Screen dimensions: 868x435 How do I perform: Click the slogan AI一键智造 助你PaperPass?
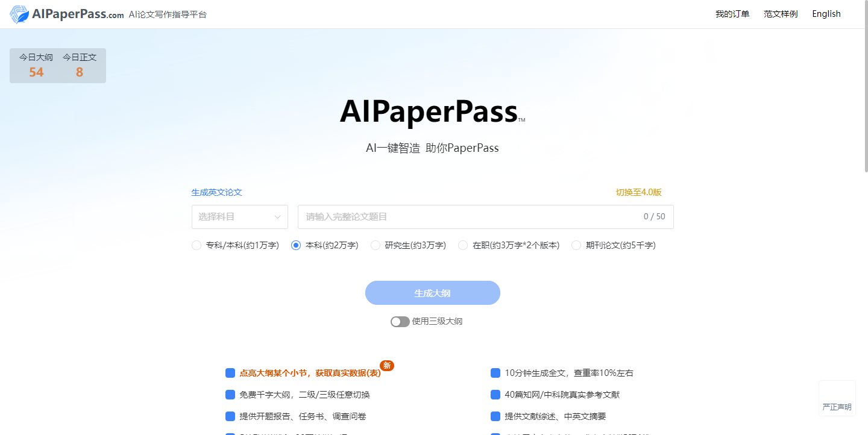pyautogui.click(x=432, y=148)
